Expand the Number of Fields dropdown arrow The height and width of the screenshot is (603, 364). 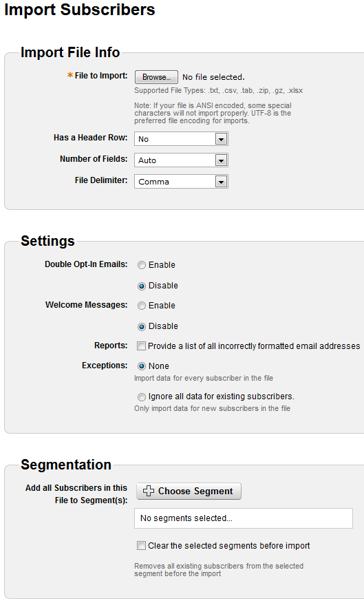[x=221, y=160]
